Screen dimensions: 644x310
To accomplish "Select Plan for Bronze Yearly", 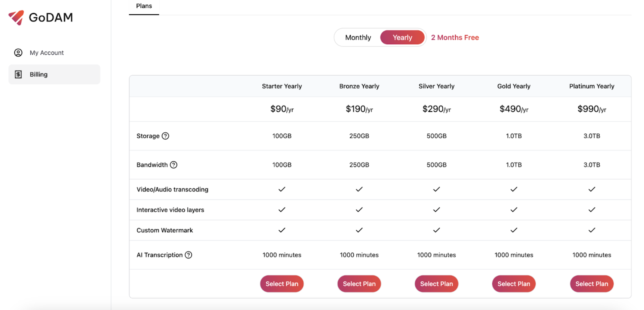I will (x=359, y=284).
